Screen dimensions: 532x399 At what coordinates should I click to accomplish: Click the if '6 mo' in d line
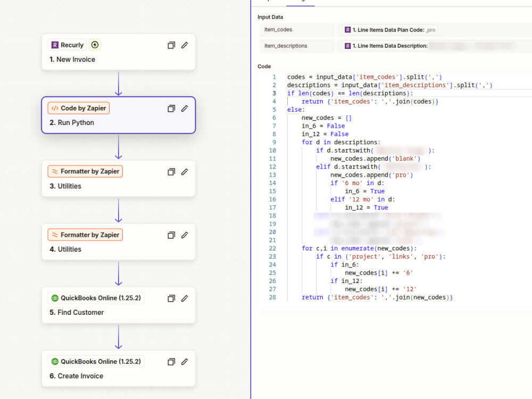click(x=358, y=183)
